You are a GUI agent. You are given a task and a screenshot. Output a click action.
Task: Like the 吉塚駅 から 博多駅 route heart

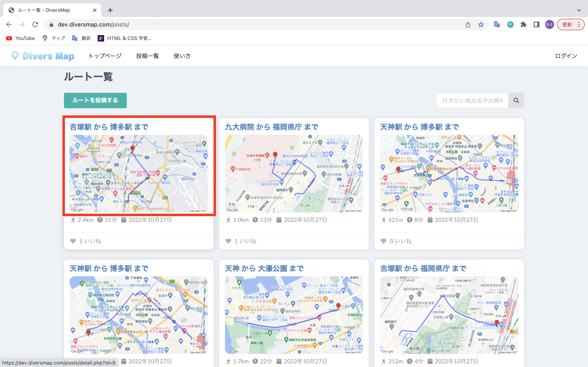coord(73,241)
